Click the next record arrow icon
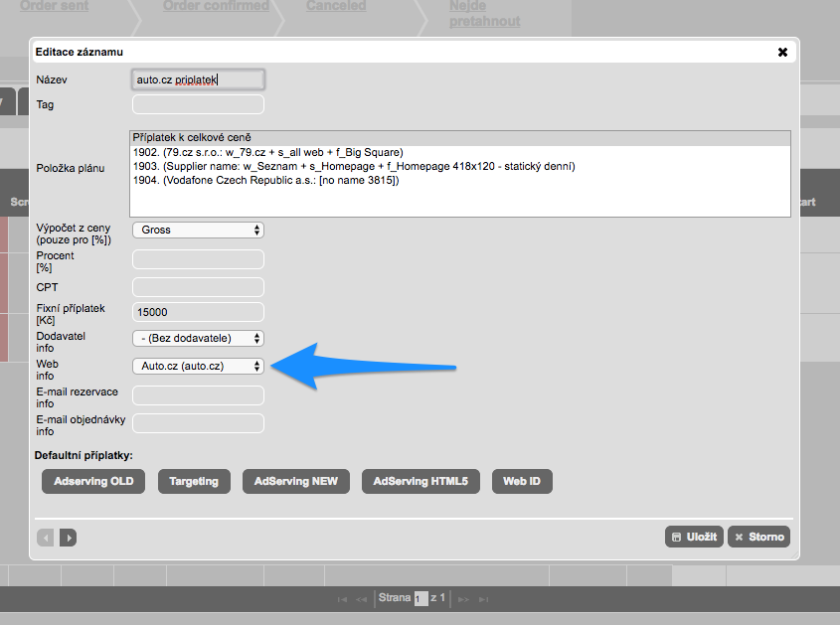Image resolution: width=840 pixels, height=625 pixels. pyautogui.click(x=68, y=538)
